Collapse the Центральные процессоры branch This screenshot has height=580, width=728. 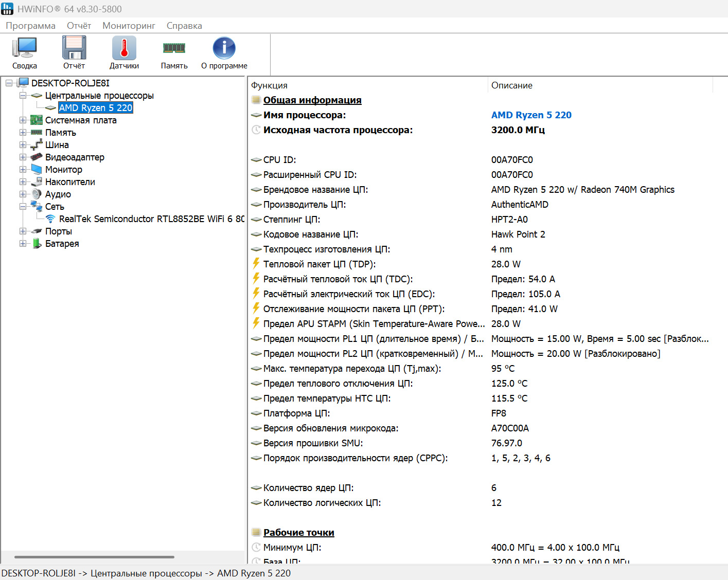click(23, 96)
